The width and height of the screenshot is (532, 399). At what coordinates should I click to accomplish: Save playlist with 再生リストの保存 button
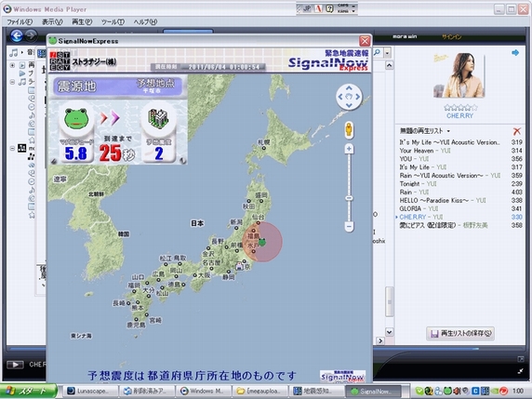[460, 334]
